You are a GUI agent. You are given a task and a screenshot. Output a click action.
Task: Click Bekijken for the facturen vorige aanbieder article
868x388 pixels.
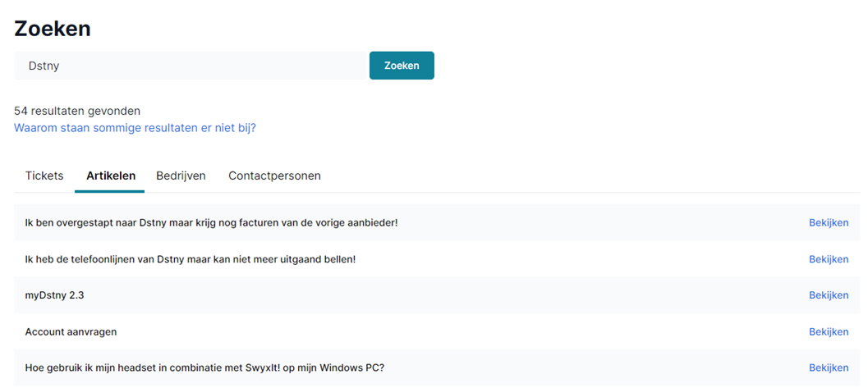coord(829,223)
